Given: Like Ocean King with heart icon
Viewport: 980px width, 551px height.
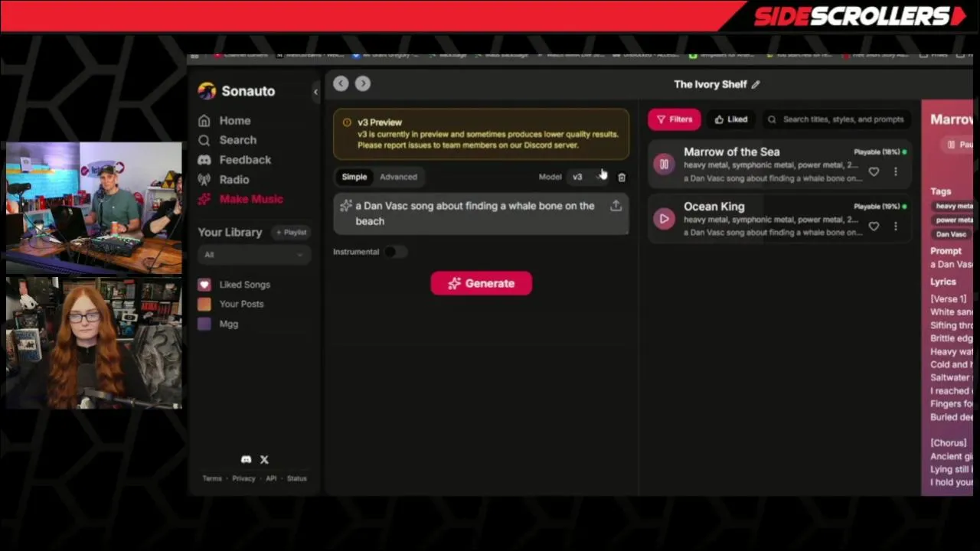Looking at the screenshot, I should tap(874, 227).
